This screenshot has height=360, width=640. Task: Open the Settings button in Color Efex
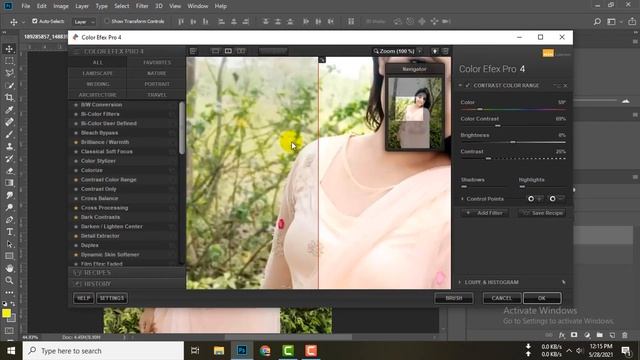coord(112,298)
